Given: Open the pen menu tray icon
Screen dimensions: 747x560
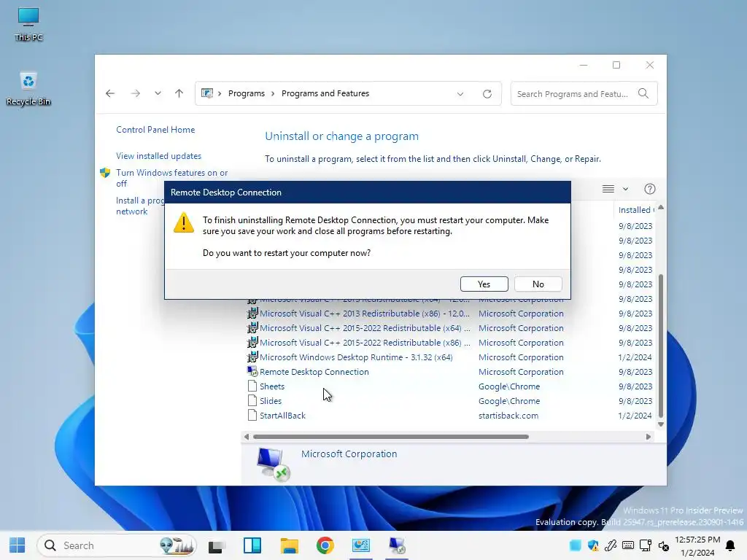Looking at the screenshot, I should pyautogui.click(x=611, y=545).
